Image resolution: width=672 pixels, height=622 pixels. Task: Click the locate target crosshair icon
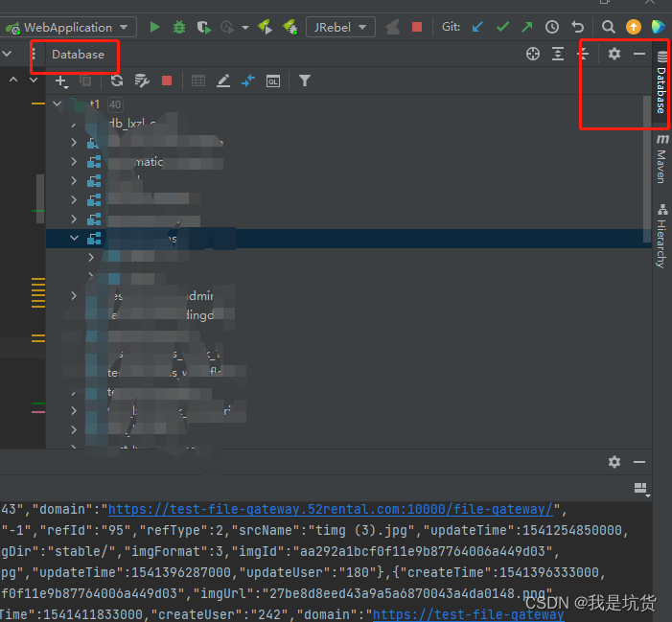(x=533, y=54)
